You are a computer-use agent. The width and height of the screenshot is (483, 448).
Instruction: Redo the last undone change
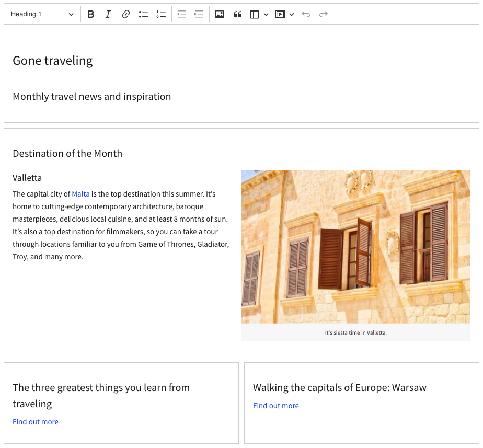coord(324,15)
